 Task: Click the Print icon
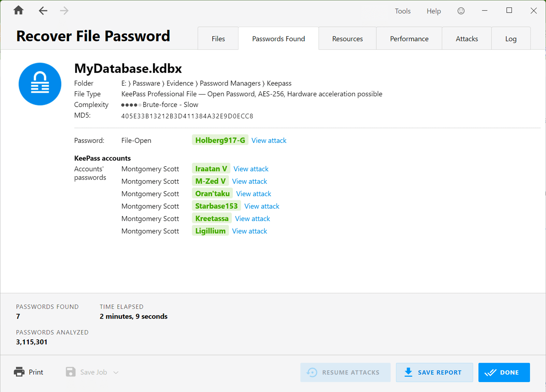[19, 372]
